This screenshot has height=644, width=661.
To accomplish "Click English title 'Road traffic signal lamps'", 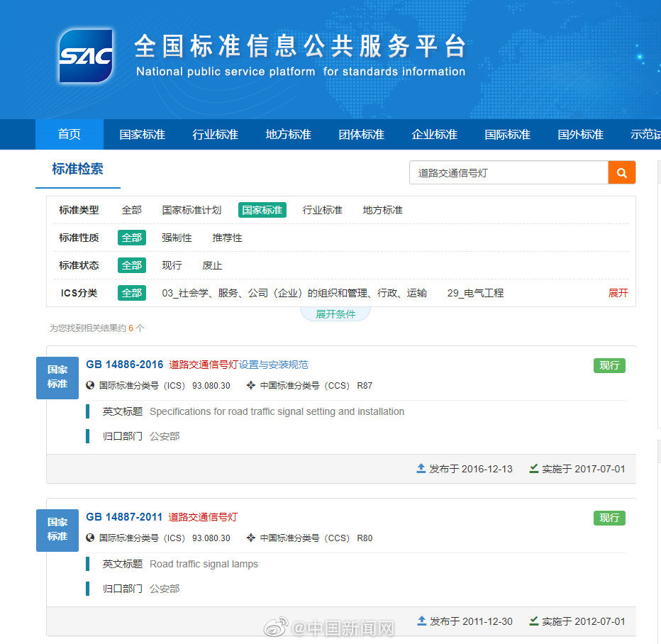I will pyautogui.click(x=204, y=564).
